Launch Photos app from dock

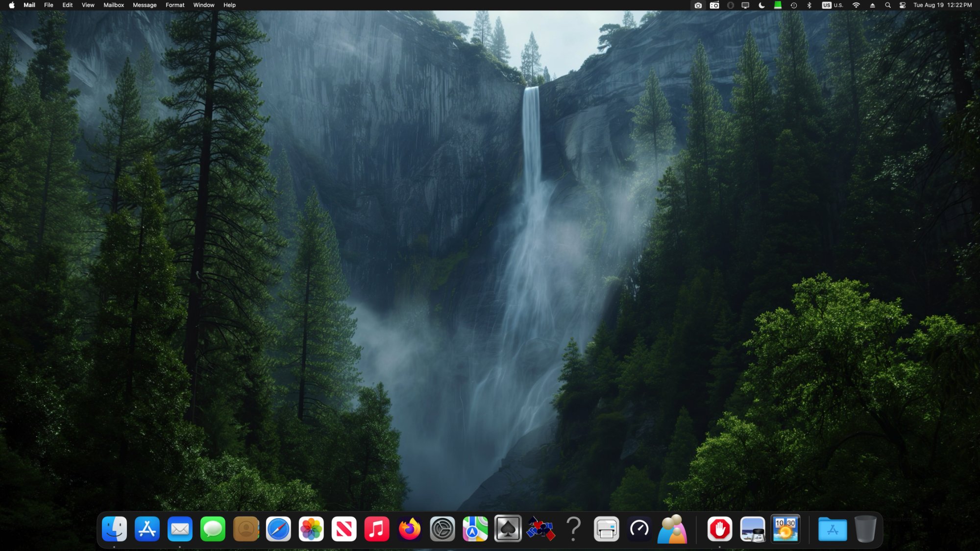point(311,529)
